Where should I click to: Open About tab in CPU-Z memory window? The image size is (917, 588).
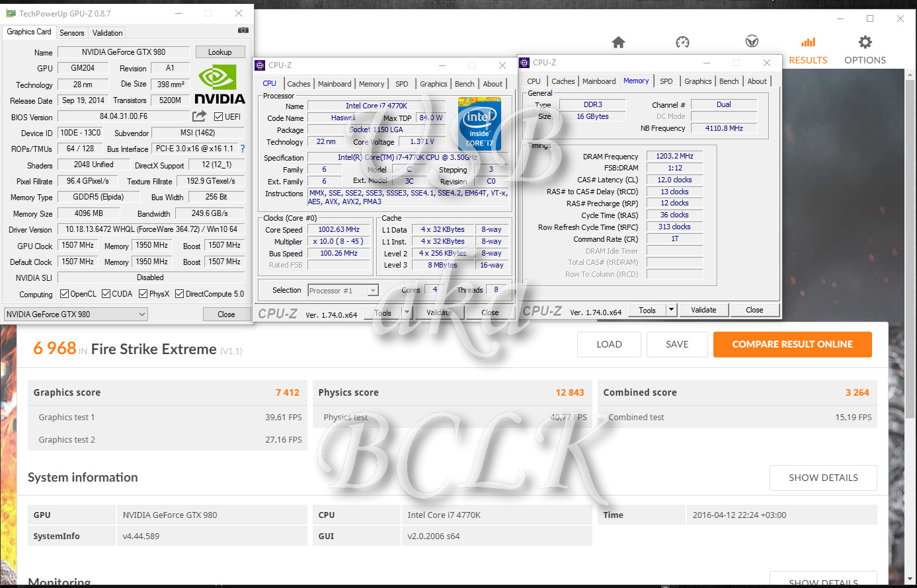click(758, 81)
